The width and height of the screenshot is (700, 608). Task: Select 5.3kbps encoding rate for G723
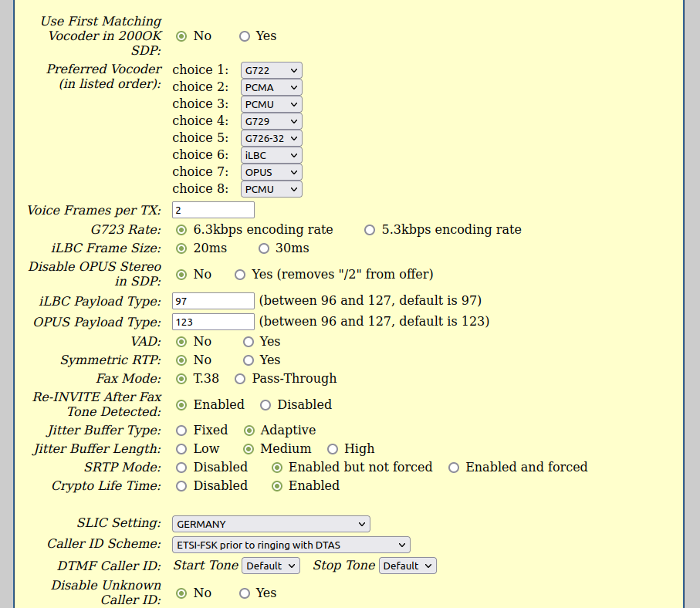coord(370,230)
